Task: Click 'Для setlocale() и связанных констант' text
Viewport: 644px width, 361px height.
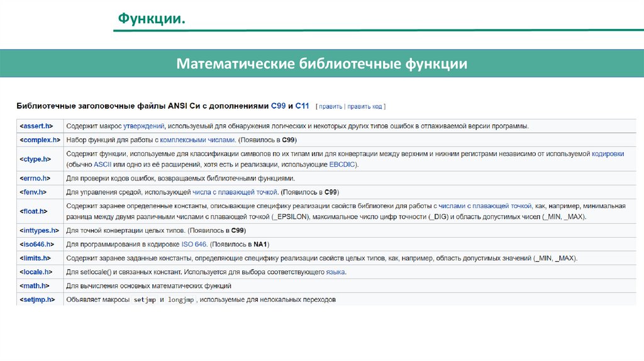Action: pos(124,272)
